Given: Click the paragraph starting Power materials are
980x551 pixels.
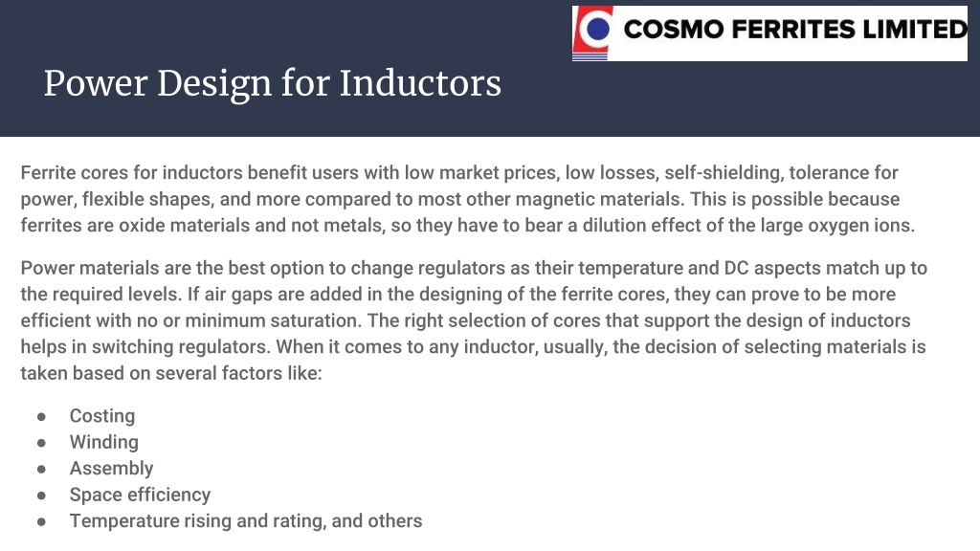Looking at the screenshot, I should pyautogui.click(x=473, y=320).
